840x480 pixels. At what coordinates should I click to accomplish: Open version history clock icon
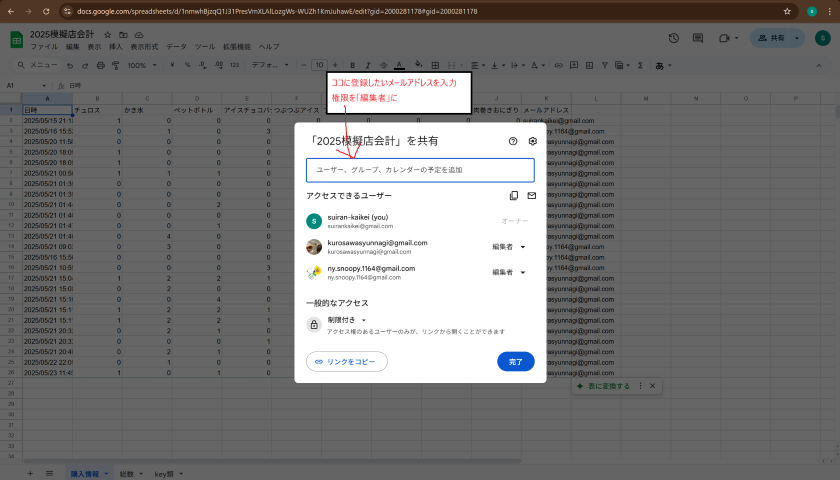tap(673, 38)
